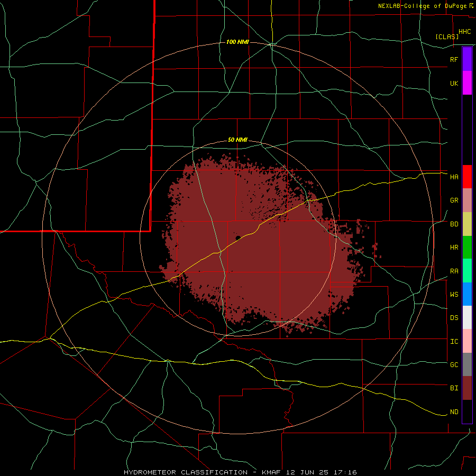Screen dimensions: 476x476
Task: Click the HR legend label
Action: tap(454, 248)
